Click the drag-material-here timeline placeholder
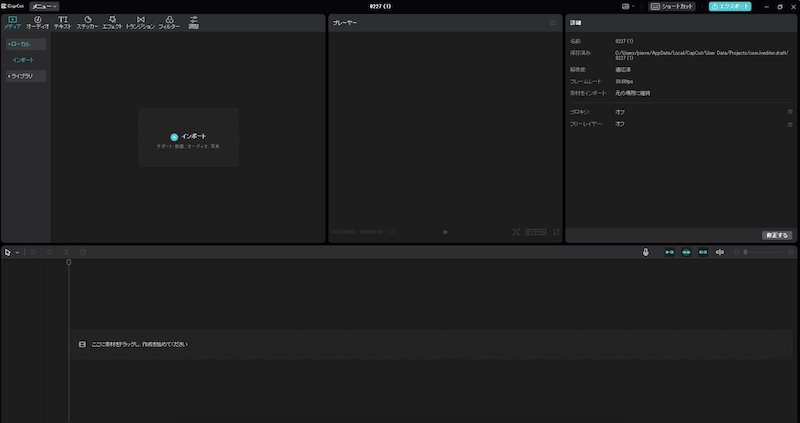 click(431, 344)
